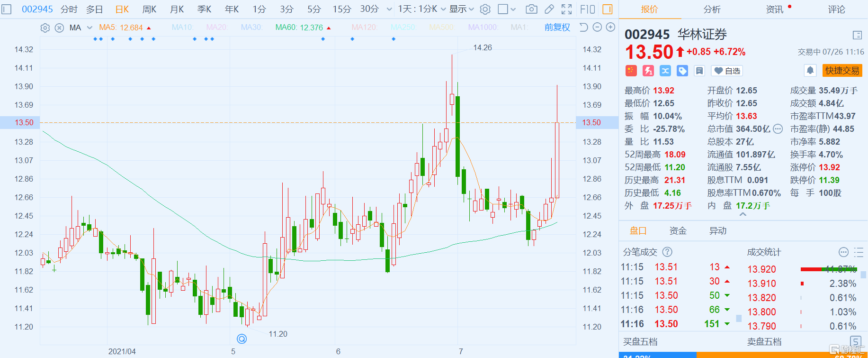This screenshot has height=358, width=868.
Task: Collapse the quote details chevron
Action: pos(743,215)
